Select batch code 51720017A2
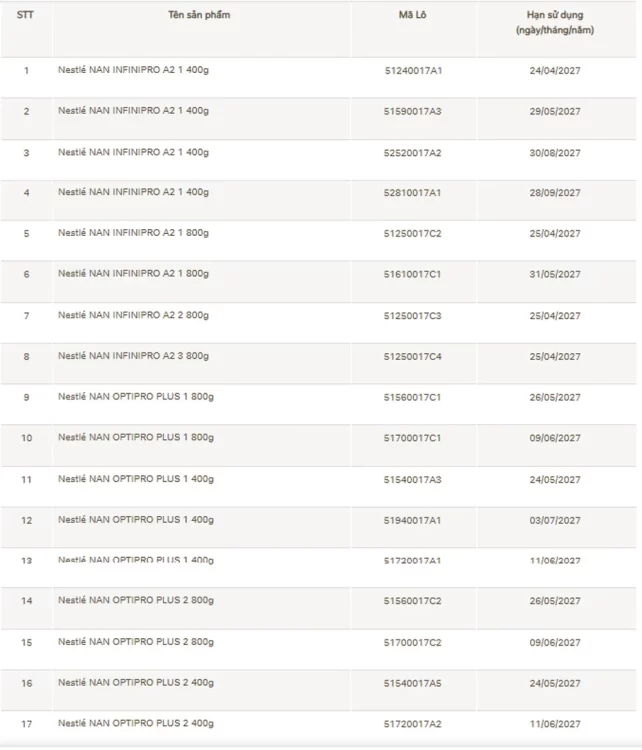Image resolution: width=642 pixels, height=750 pixels. coord(413,724)
